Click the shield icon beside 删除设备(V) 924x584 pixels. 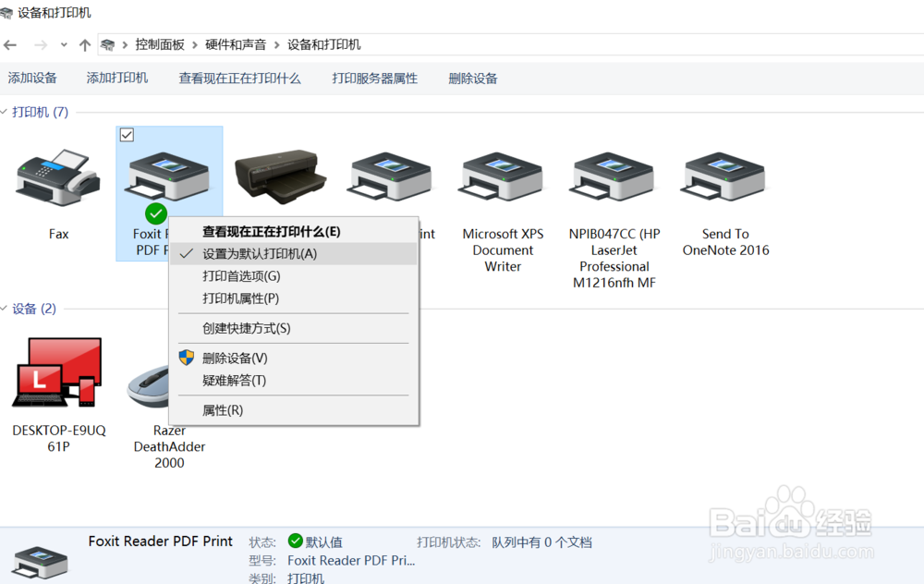187,357
